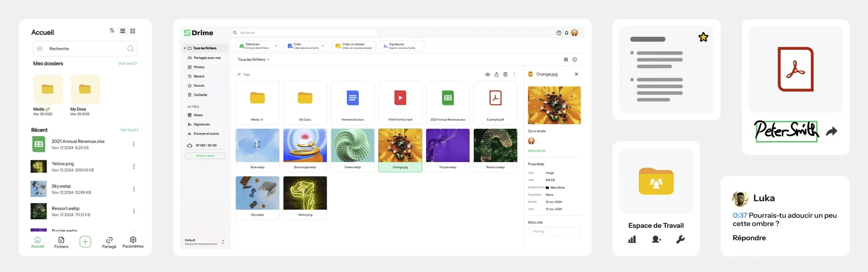Screen dimensions: 868x272
Task: Open options for Ressort.webp recent item
Action: (134, 211)
